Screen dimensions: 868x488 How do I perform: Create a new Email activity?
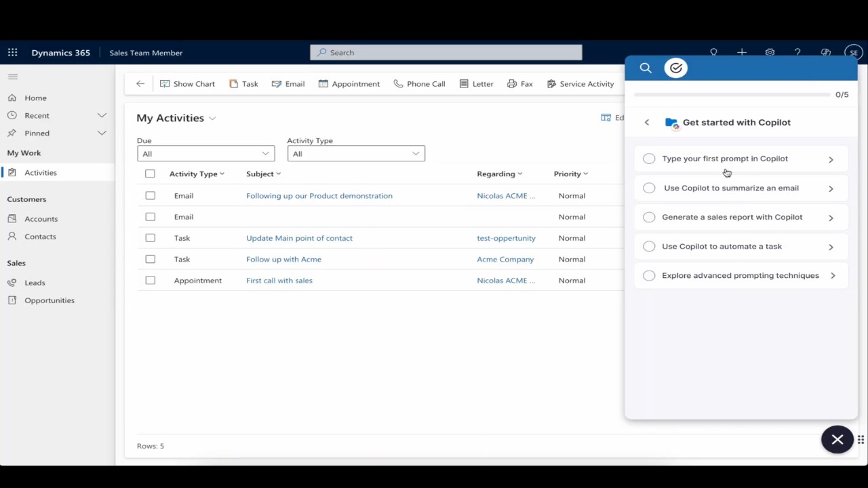coord(288,83)
